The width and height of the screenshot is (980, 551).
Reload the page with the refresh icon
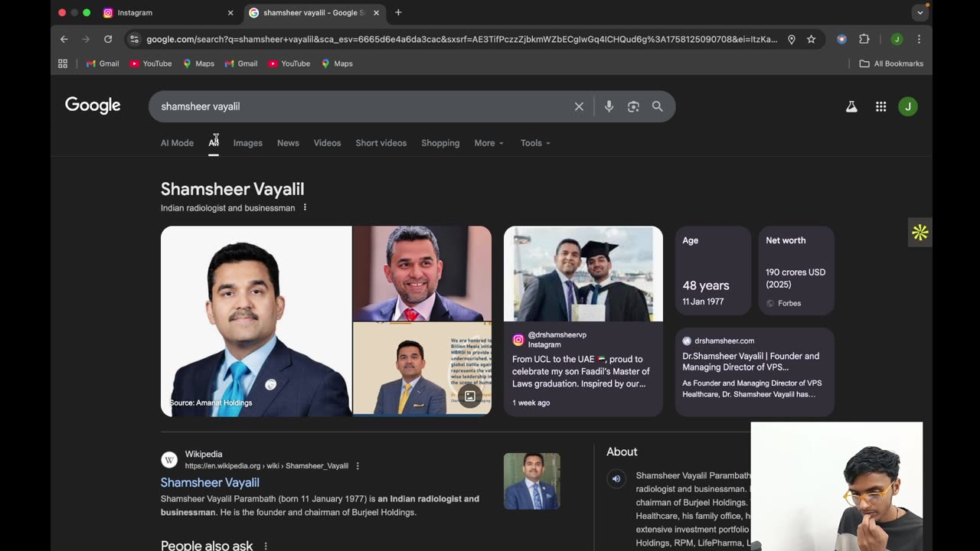pyautogui.click(x=108, y=39)
